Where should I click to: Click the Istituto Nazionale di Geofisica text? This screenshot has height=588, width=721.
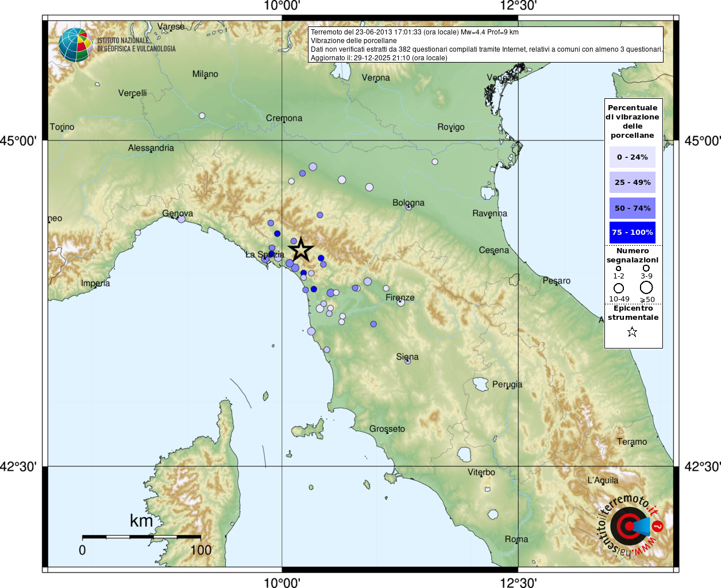pyautogui.click(x=136, y=45)
